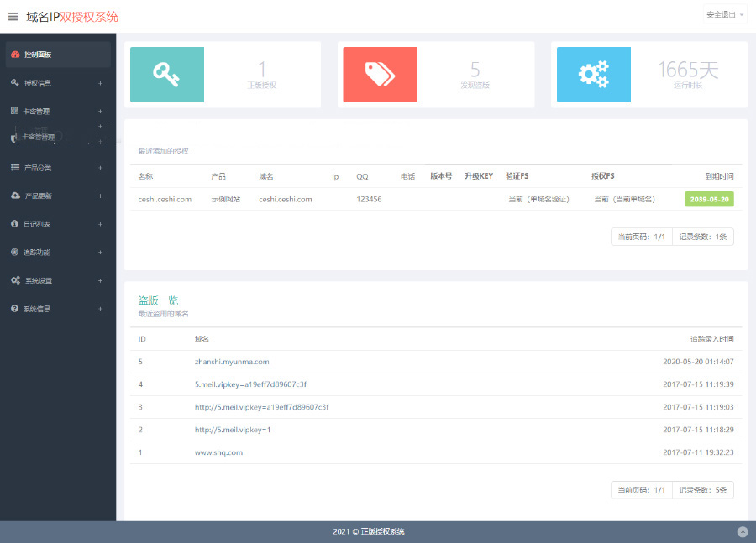This screenshot has height=543, width=756.
Task: Click the 控制面板 dashboard icon
Action: point(15,55)
